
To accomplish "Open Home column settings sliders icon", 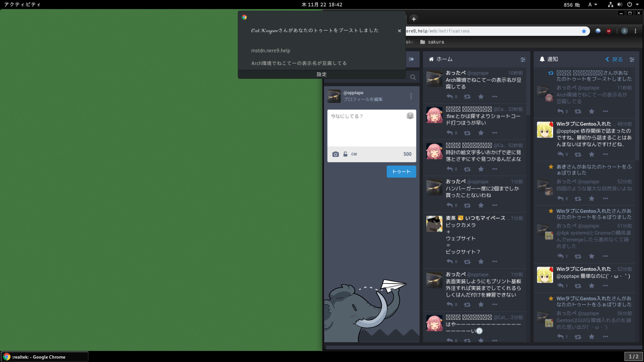I will (x=523, y=59).
